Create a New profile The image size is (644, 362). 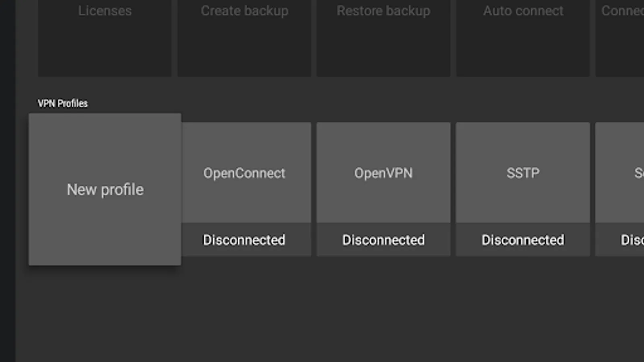105,189
